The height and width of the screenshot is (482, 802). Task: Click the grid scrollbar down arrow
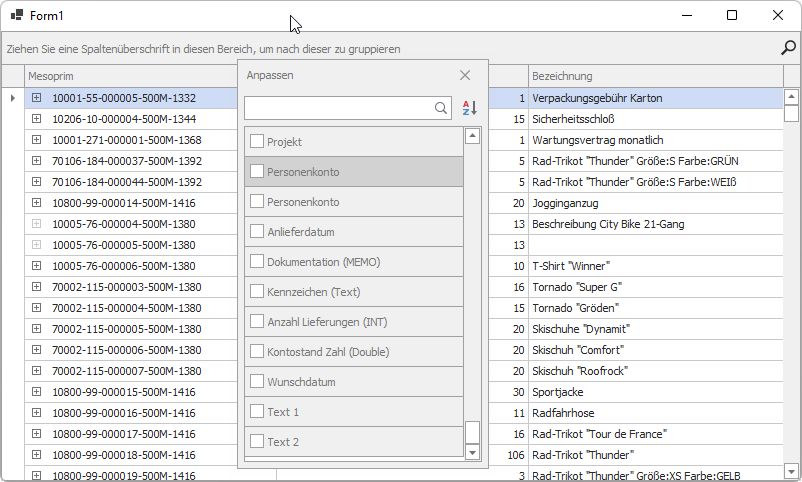coord(791,471)
